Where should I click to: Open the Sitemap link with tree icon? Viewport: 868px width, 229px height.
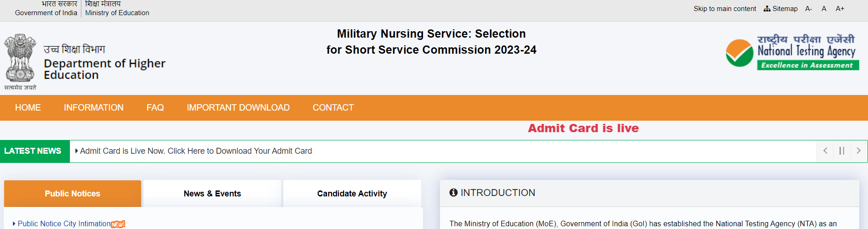[x=781, y=9]
